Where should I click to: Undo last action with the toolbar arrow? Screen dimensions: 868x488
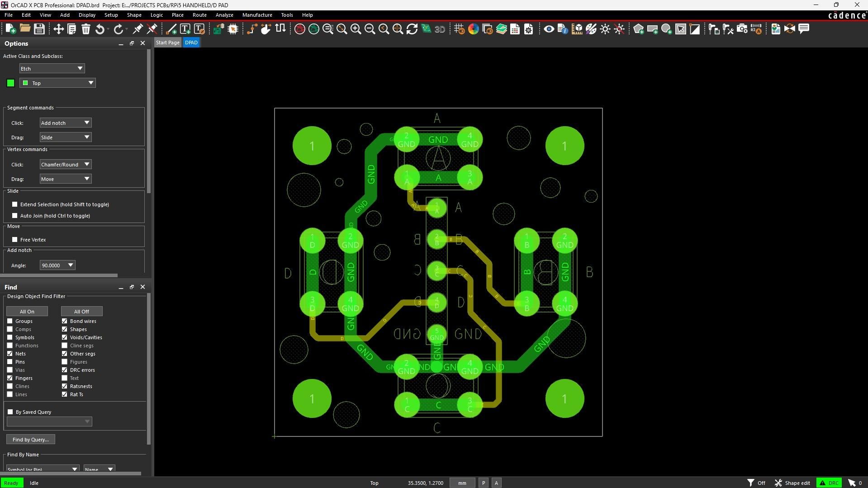coord(100,29)
